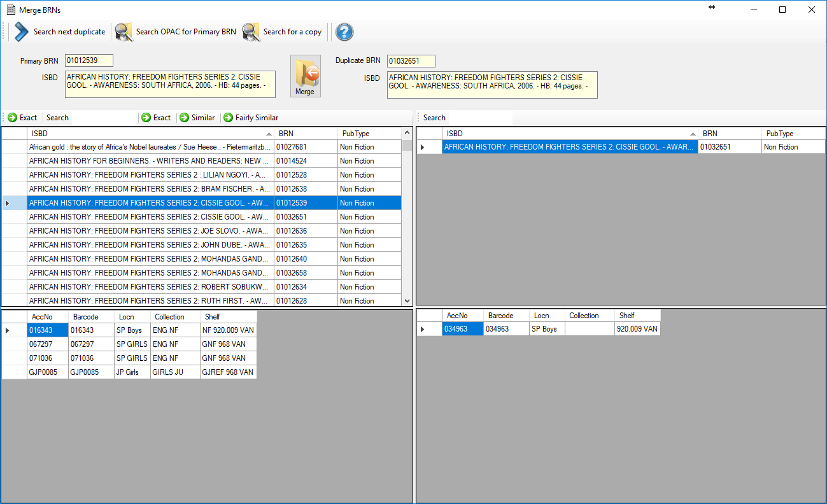Image resolution: width=827 pixels, height=504 pixels.
Task: Sort right grid by ISBD column header
Action: 570,134
